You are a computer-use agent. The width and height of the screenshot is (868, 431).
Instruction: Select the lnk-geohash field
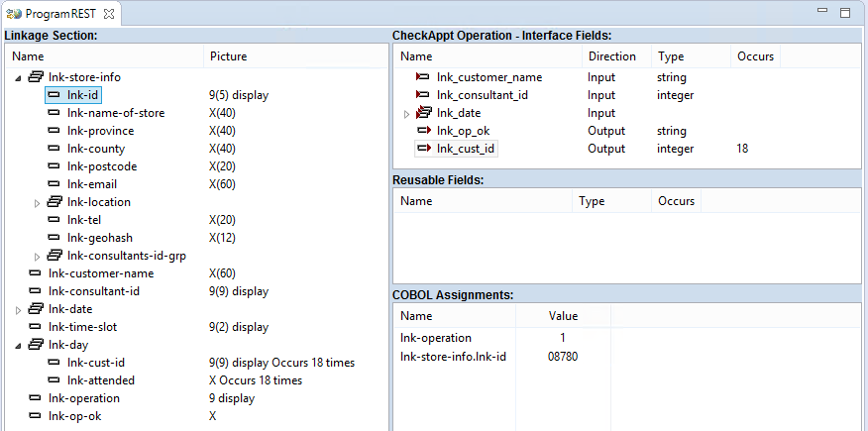99,238
